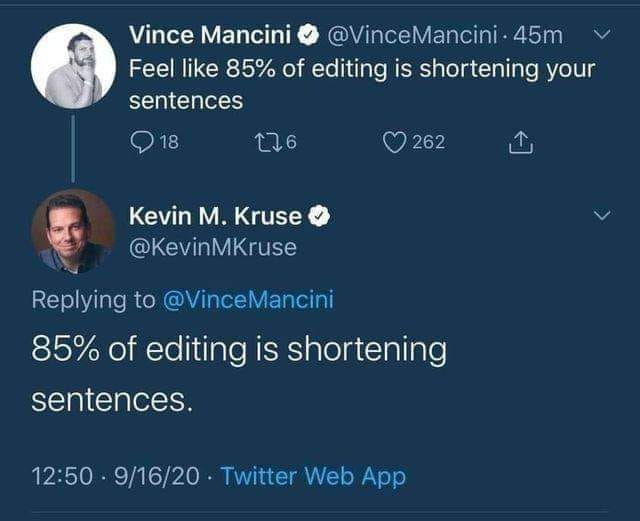The height and width of the screenshot is (521, 640).
Task: Click the Kevin M. Kruse display name
Action: 216,216
